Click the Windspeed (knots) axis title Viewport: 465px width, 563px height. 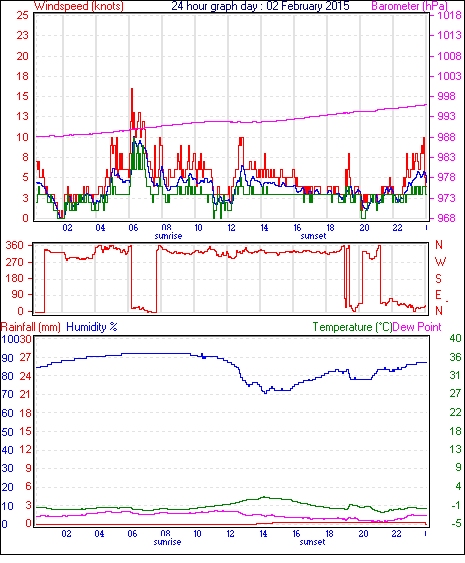[79, 6]
